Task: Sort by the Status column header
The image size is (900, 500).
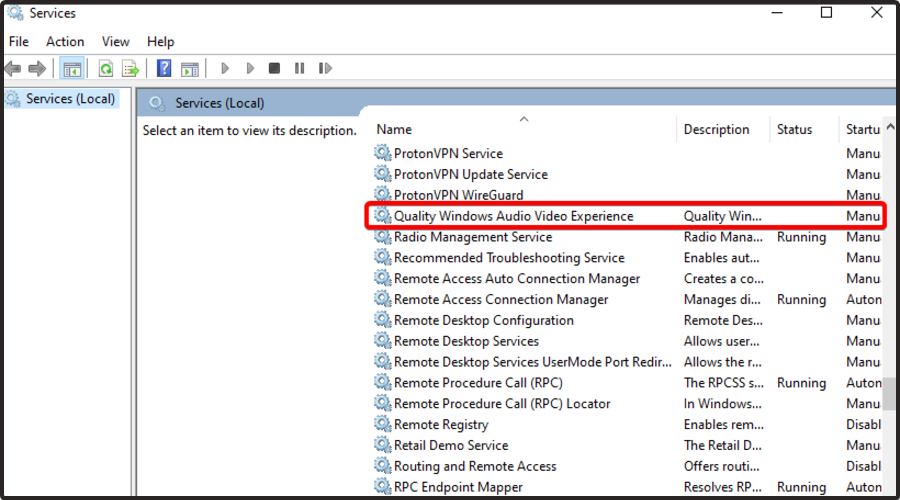Action: pos(804,129)
